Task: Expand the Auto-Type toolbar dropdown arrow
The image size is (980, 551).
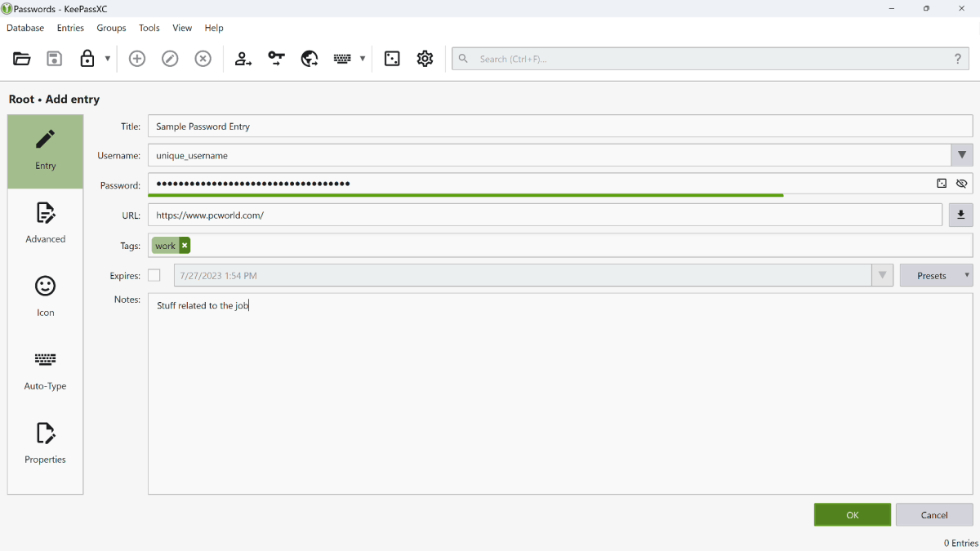Action: [362, 59]
